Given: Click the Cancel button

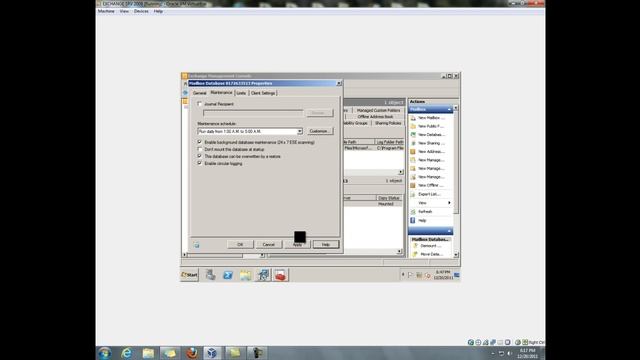Looking at the screenshot, I should (269, 244).
